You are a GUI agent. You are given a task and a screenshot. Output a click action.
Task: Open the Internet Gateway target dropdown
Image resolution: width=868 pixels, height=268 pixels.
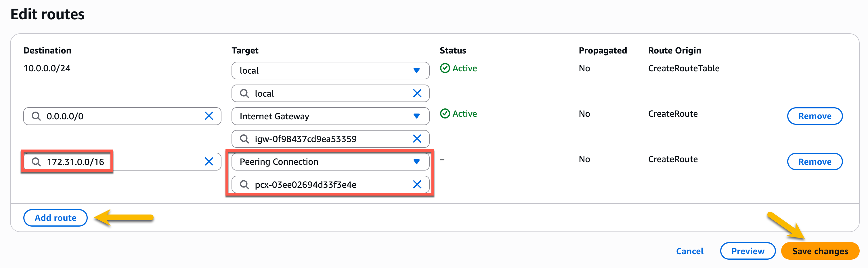pos(417,116)
